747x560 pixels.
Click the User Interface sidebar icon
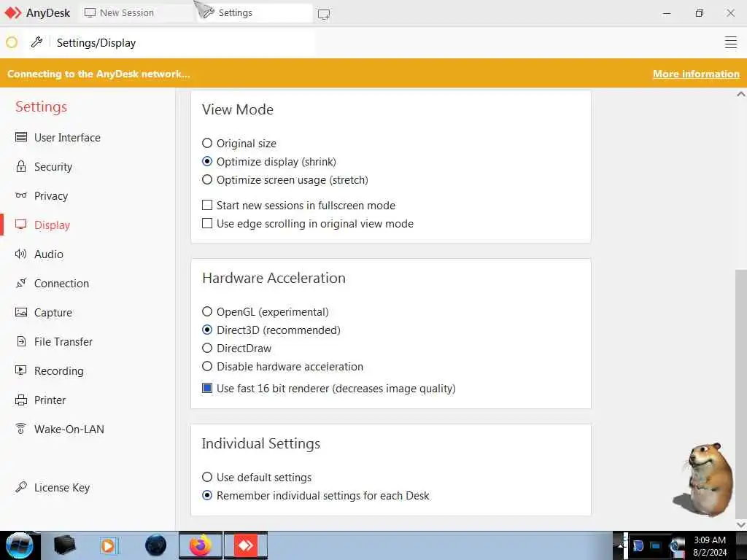click(x=21, y=137)
